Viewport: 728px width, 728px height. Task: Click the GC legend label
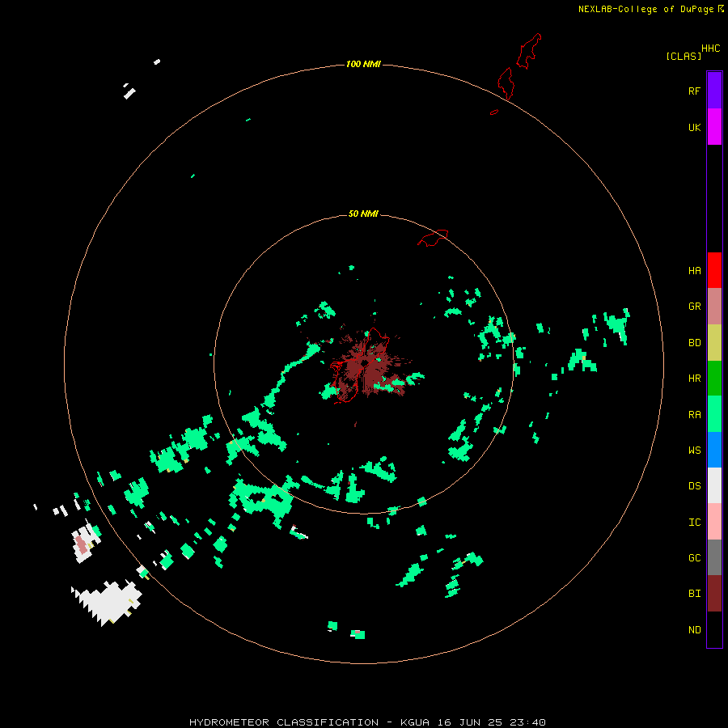point(694,558)
